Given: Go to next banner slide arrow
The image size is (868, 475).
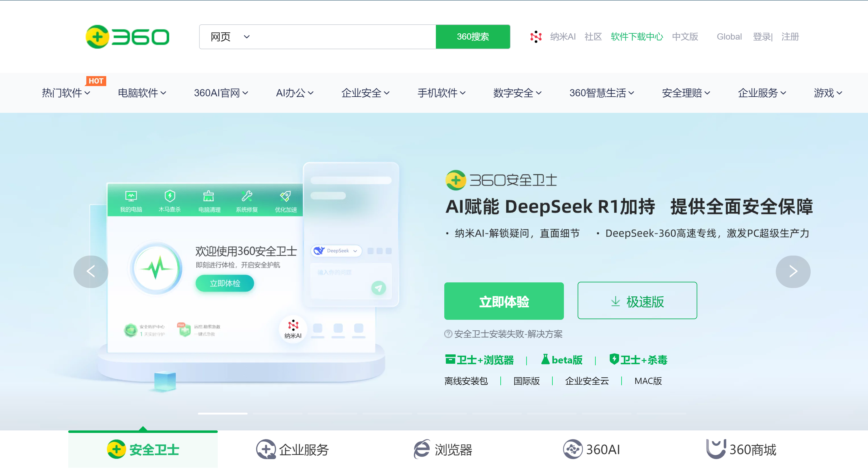Looking at the screenshot, I should click(793, 271).
